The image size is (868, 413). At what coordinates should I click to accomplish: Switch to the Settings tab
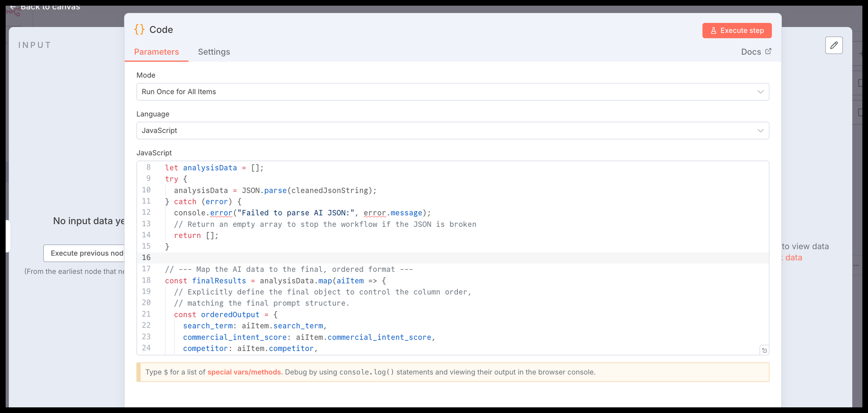pyautogui.click(x=214, y=52)
